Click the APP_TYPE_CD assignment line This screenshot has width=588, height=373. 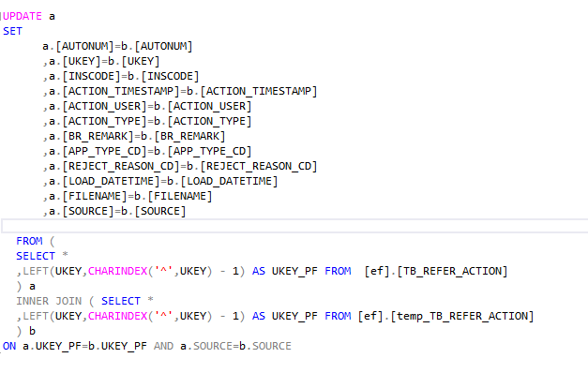147,151
